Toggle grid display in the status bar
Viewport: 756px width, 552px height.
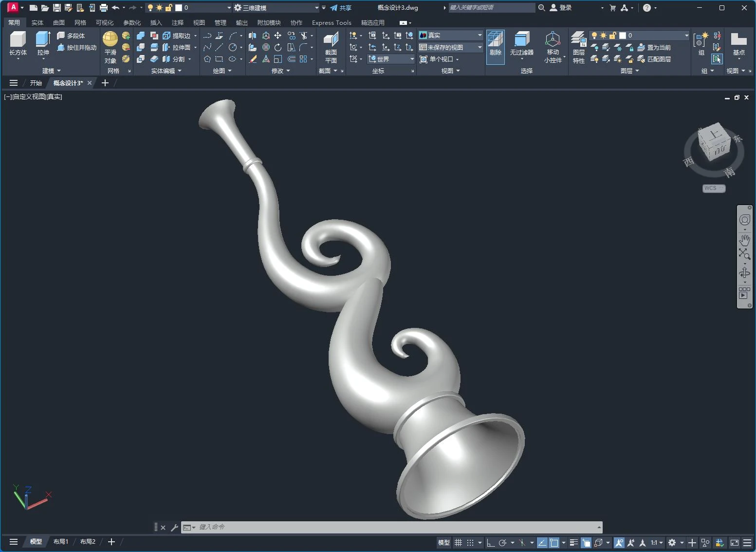coord(458,542)
